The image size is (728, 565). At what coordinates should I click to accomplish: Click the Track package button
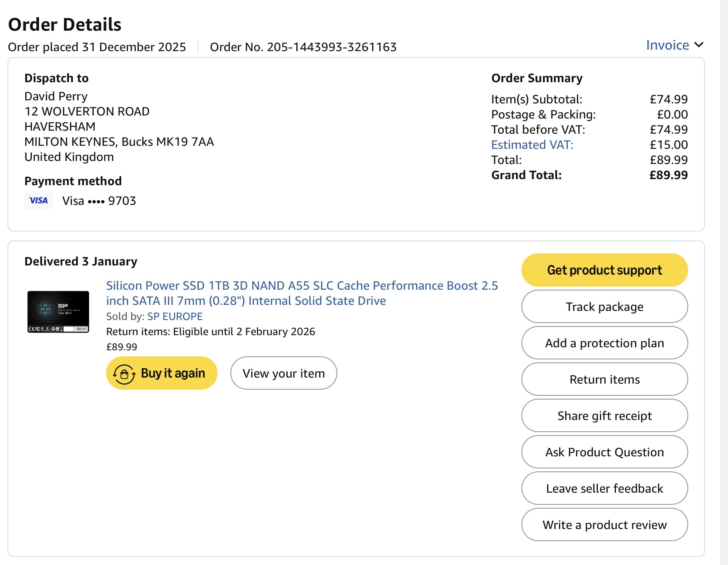click(604, 306)
